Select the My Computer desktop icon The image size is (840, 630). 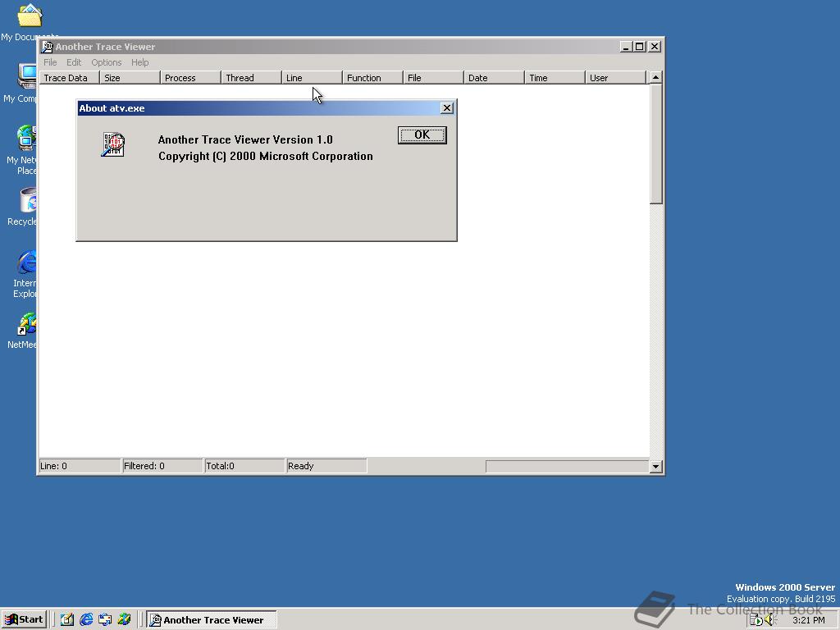coord(21,83)
